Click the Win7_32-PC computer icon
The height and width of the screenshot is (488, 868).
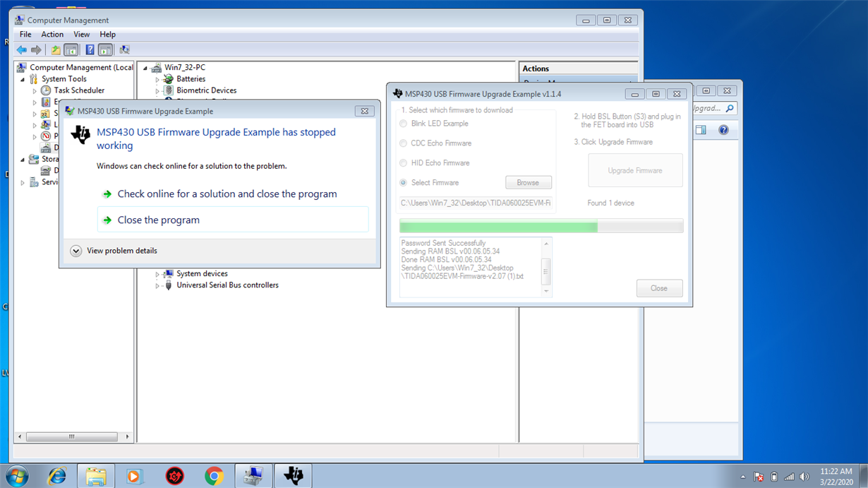[x=157, y=67]
